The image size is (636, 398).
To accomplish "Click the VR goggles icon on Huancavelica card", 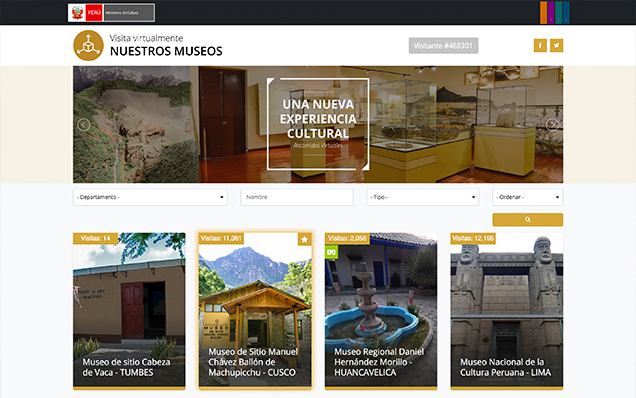I will click(x=331, y=252).
